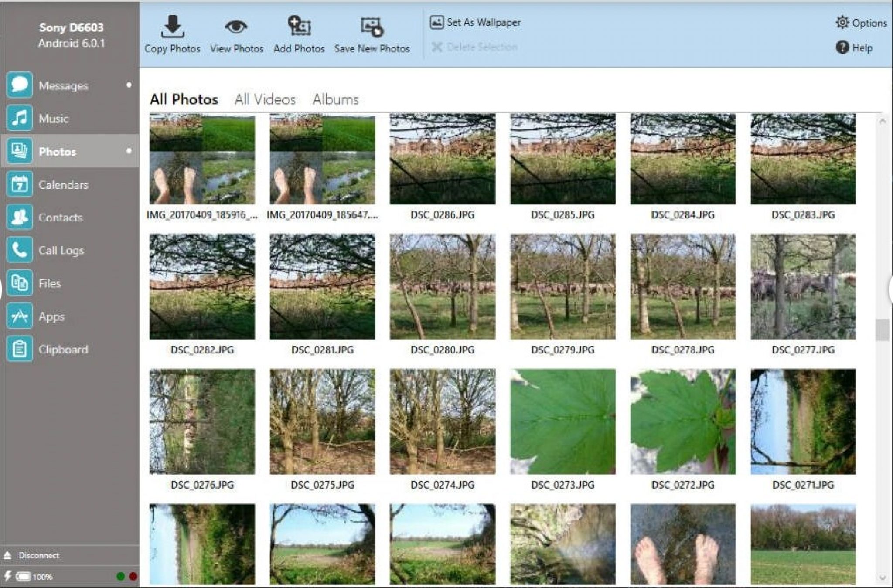The height and width of the screenshot is (588, 893).
Task: Click the Add Photos icon
Action: (299, 27)
